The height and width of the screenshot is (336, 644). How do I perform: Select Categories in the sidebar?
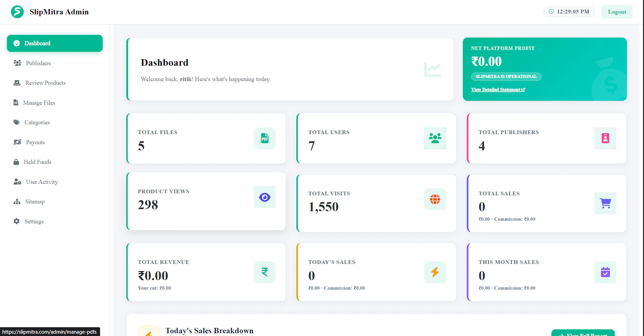coord(55,122)
